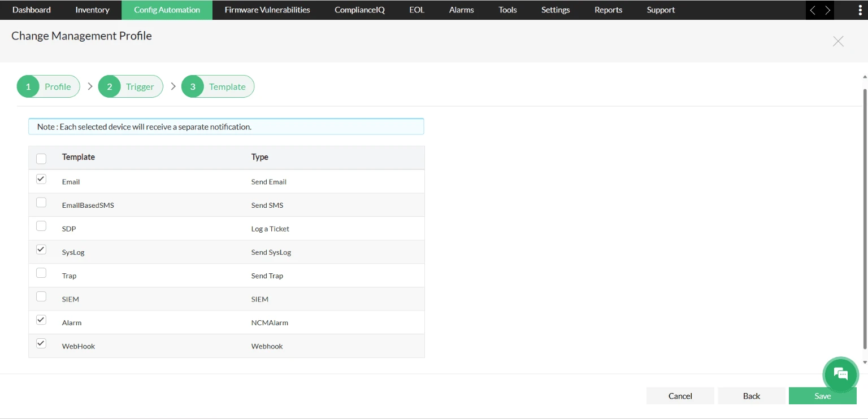Close the Change Management Profile panel
This screenshot has width=868, height=419.
click(838, 41)
